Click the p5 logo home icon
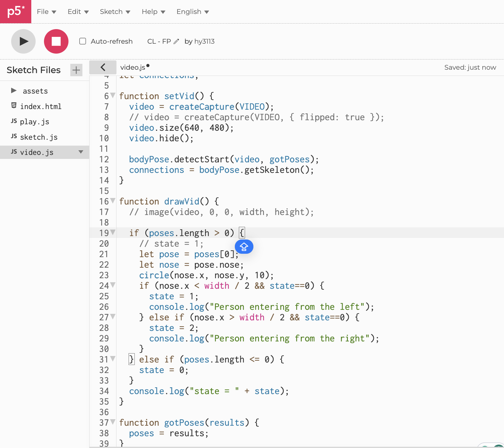 15,11
